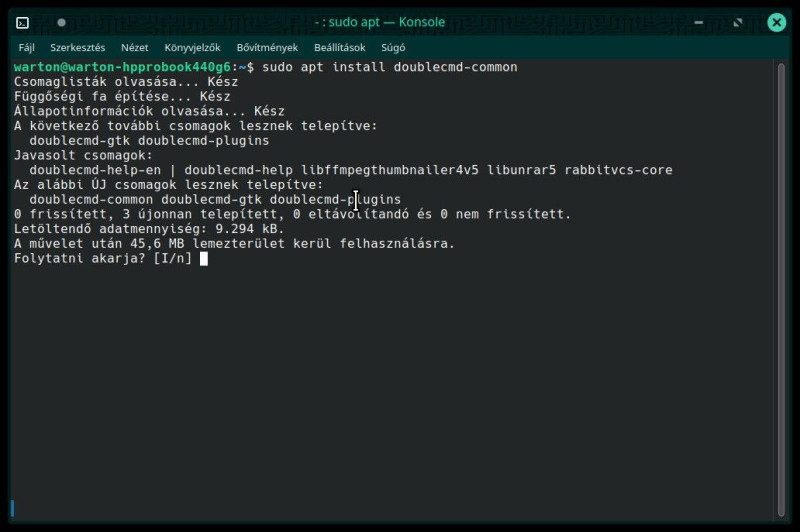Open the Könyvjelzők menu
Screen dimensions: 800x532
tap(192, 48)
